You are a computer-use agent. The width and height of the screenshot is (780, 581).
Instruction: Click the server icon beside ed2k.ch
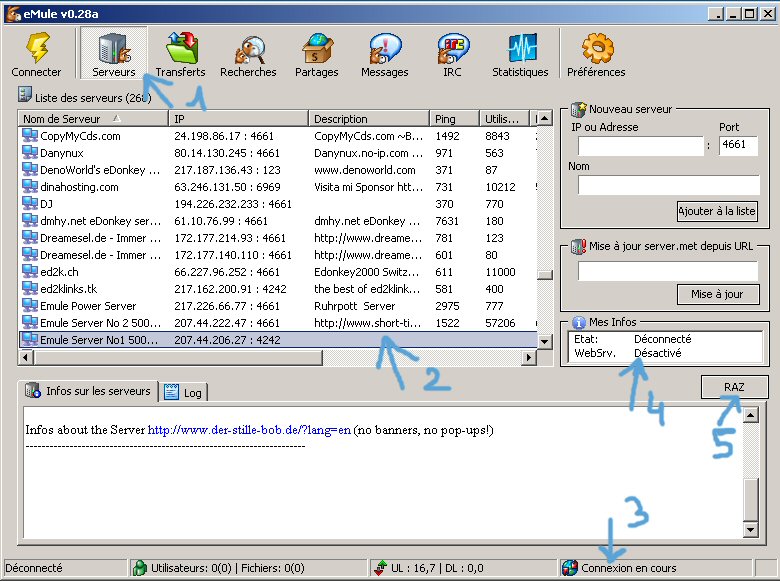click(x=30, y=271)
